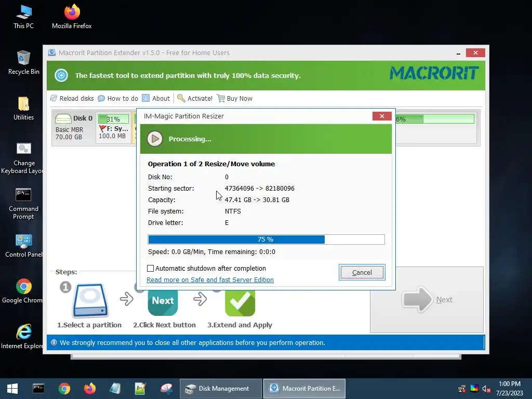Click the Speed and Time remaining text
This screenshot has width=532, height=399.
pos(212,252)
